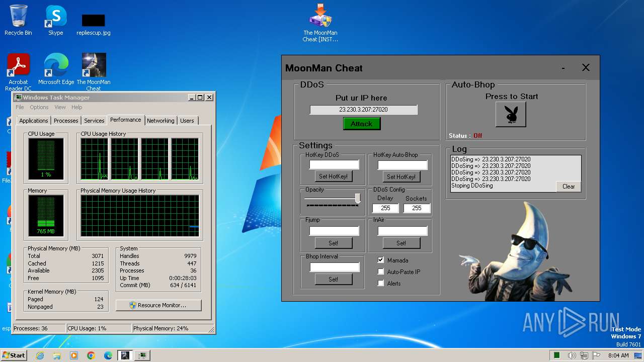The image size is (644, 362).
Task: Click Set button under Bhop Interval
Action: [x=333, y=279]
